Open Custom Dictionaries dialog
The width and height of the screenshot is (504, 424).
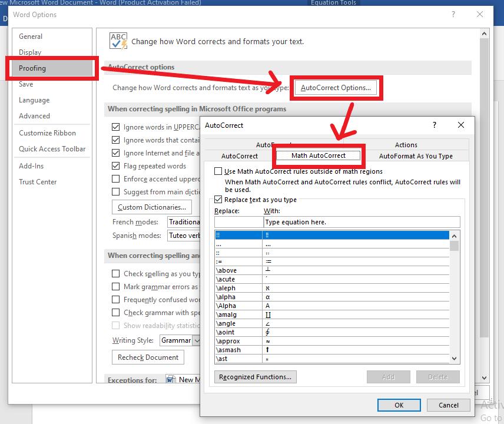click(152, 207)
